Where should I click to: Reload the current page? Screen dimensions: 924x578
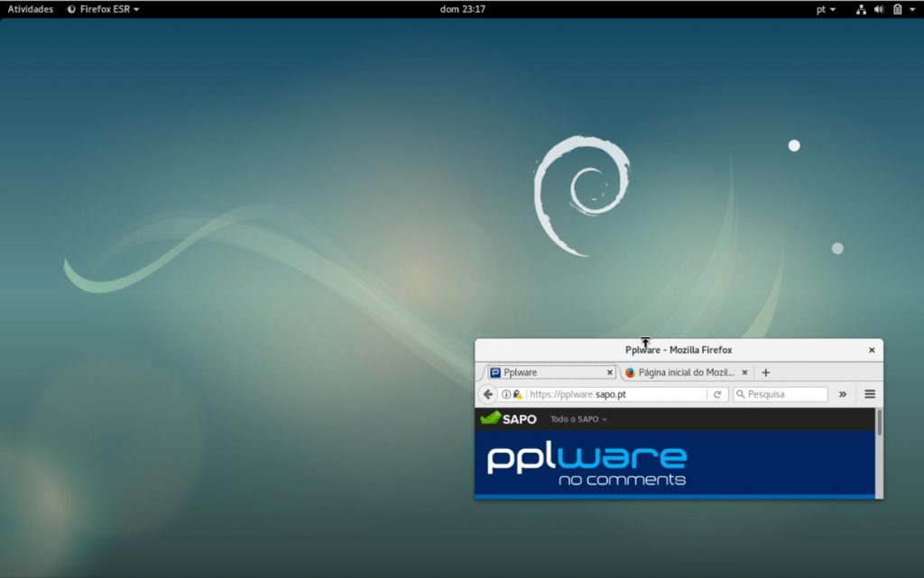pos(716,394)
